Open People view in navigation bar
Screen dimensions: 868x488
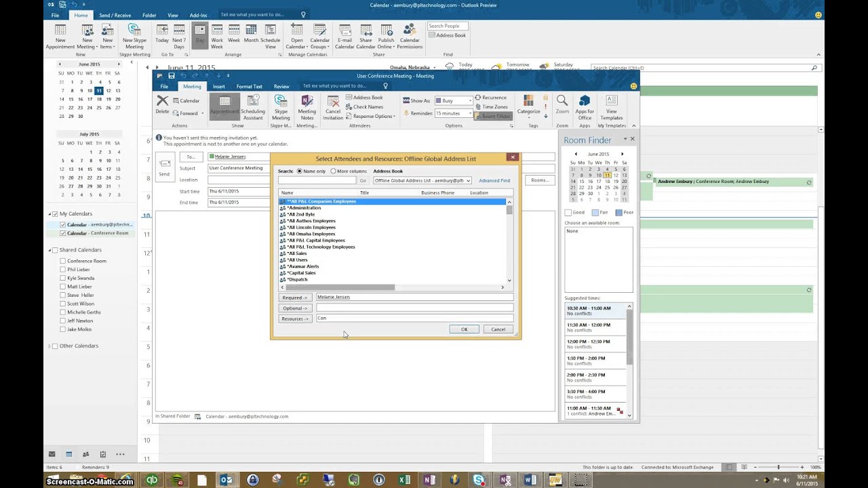[x=85, y=454]
